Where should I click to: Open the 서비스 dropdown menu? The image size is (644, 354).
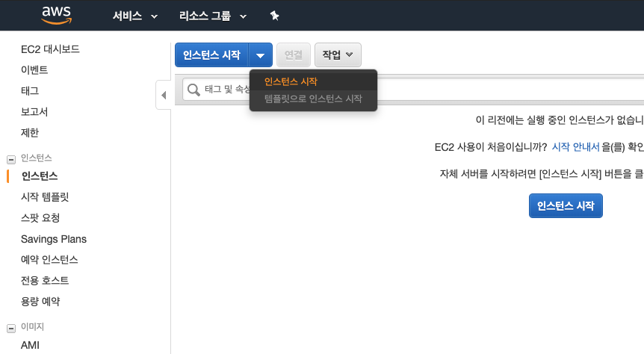coord(134,16)
